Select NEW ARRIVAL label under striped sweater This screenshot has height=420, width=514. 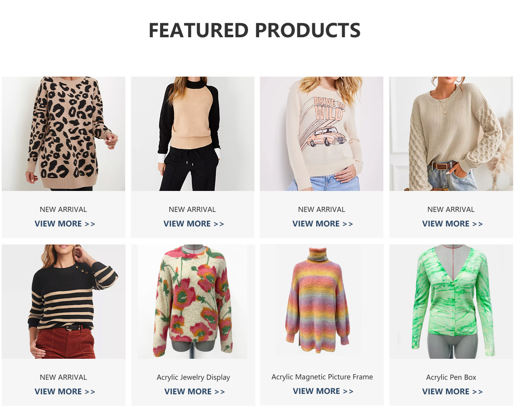[x=63, y=377]
